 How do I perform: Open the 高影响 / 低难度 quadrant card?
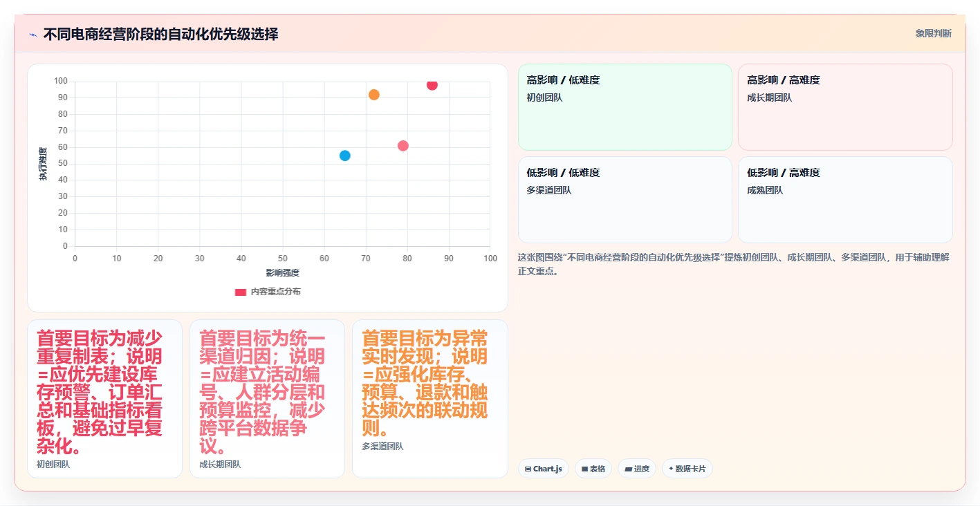point(625,107)
